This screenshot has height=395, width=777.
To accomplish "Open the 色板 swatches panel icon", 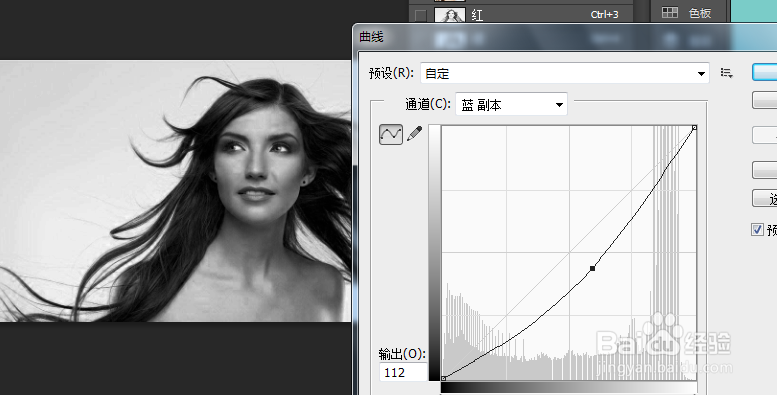I will click(x=670, y=12).
